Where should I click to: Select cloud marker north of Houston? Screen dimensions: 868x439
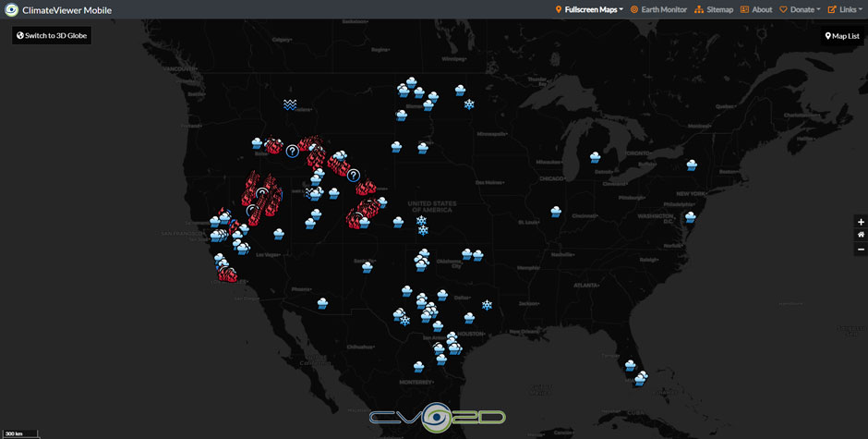point(469,318)
